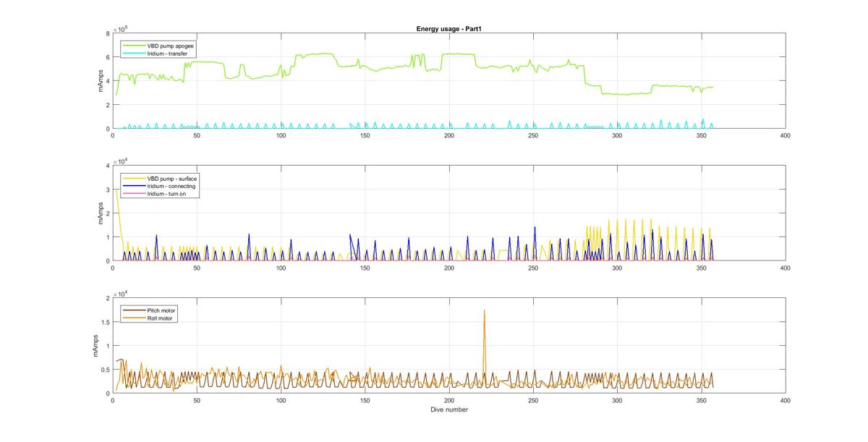
Task: Click the yellow VBD pump surface legend line
Action: pos(134,178)
